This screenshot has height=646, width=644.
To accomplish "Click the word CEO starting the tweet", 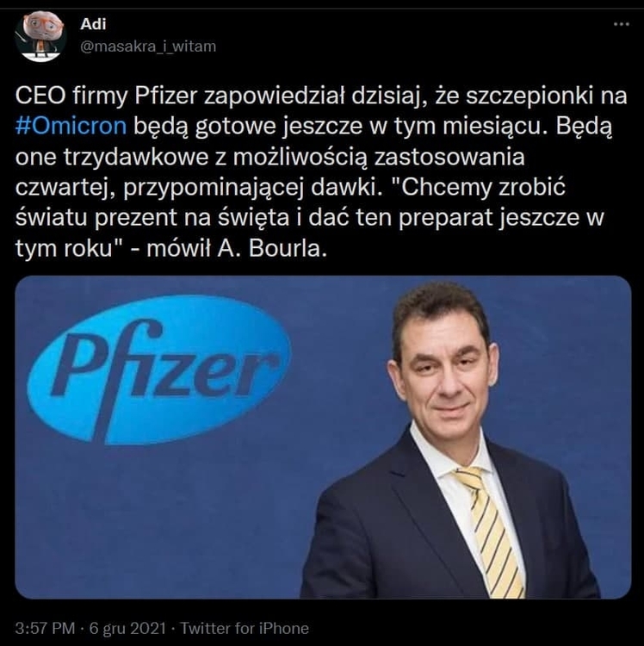I will tap(40, 96).
